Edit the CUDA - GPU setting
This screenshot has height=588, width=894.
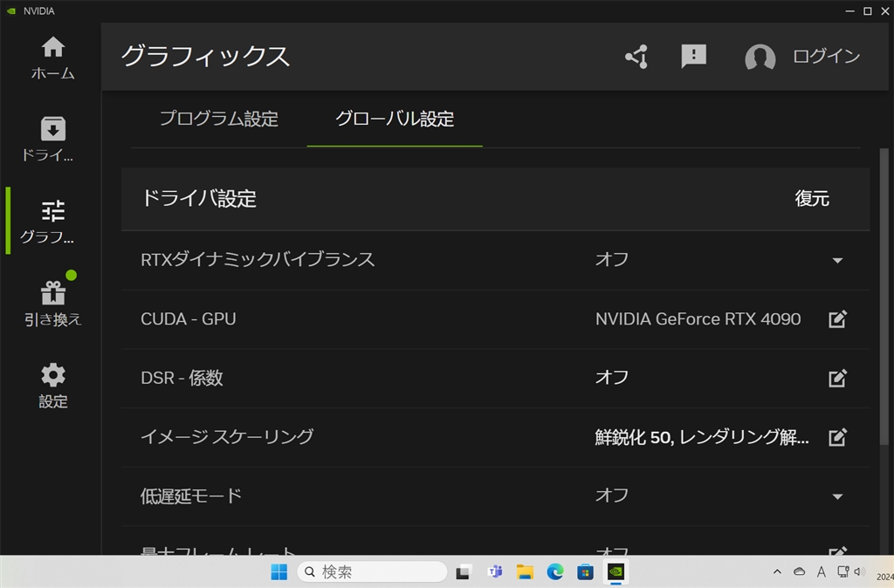[837, 319]
